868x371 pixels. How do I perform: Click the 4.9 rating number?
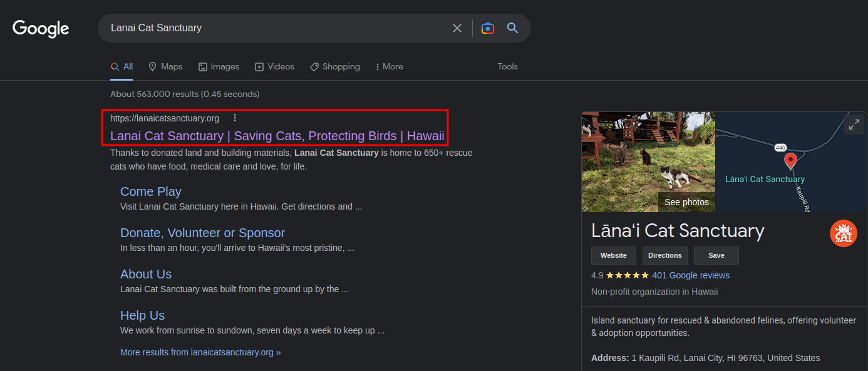(597, 275)
